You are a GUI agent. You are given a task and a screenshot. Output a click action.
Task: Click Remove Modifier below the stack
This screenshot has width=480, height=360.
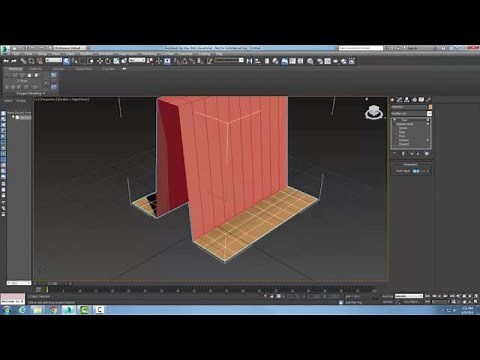coord(419,154)
